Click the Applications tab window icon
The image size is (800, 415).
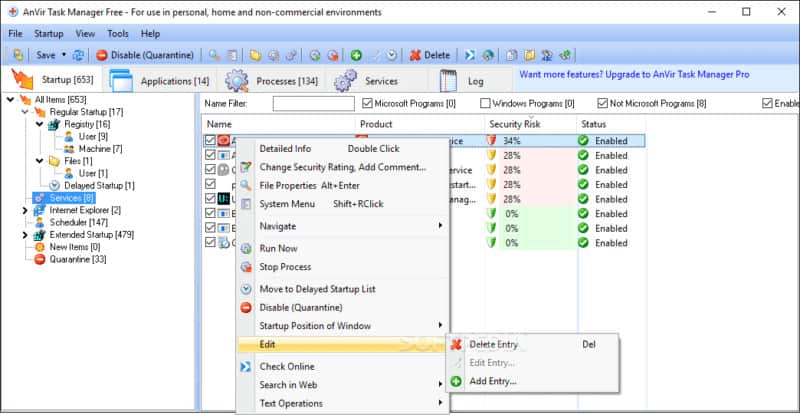[121, 80]
